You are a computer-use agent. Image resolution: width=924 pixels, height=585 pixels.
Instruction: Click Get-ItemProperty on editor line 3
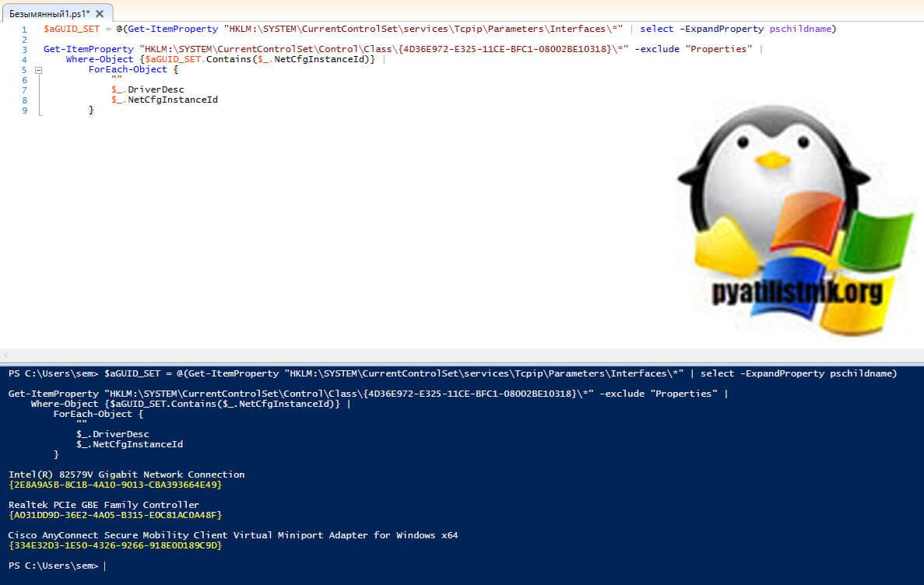click(x=89, y=49)
